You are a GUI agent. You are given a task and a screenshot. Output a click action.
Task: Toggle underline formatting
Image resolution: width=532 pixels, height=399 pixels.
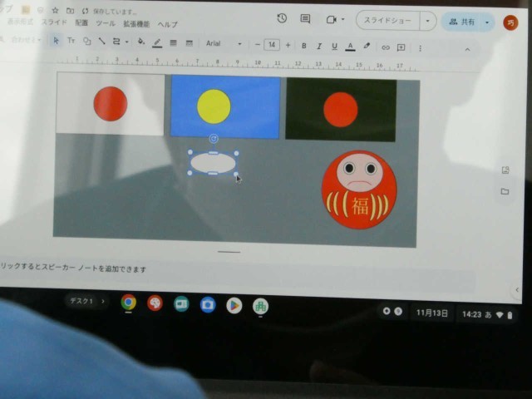(x=334, y=47)
